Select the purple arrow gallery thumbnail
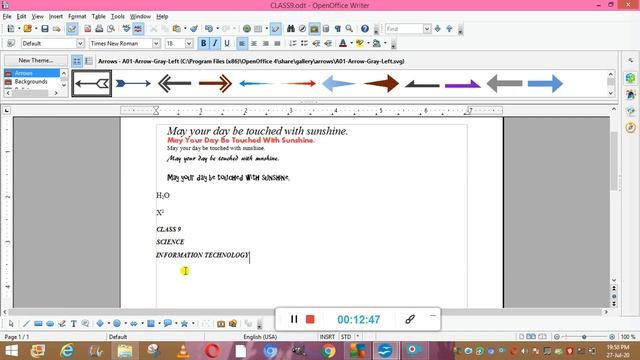The height and width of the screenshot is (360, 640). click(x=462, y=84)
